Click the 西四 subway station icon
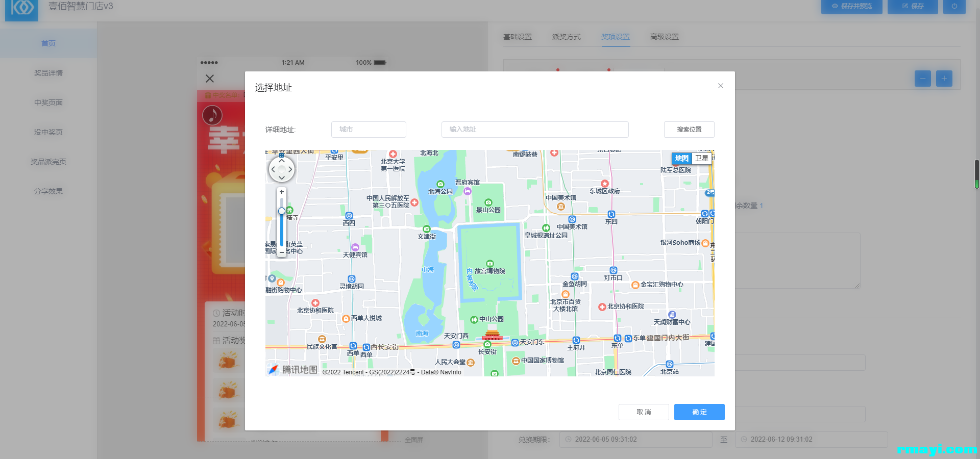The height and width of the screenshot is (459, 980). tap(349, 216)
